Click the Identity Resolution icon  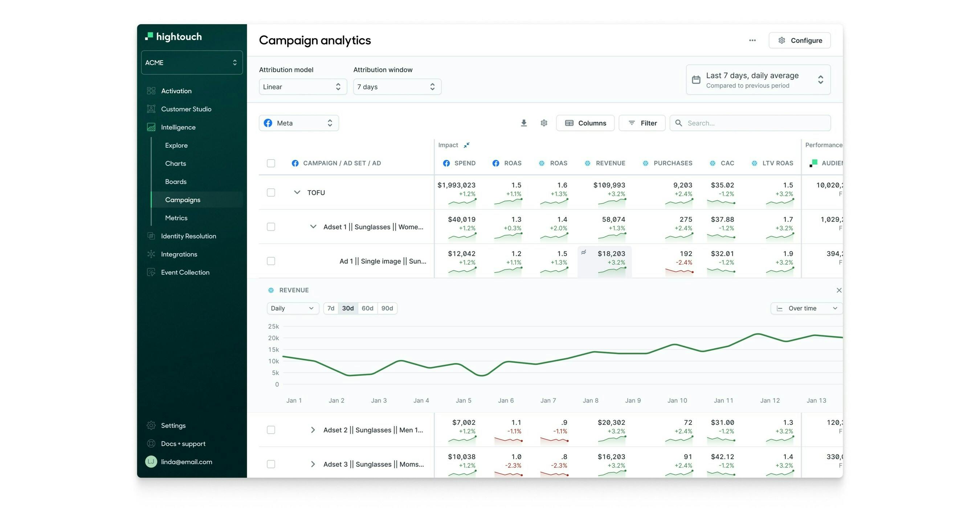[151, 236]
